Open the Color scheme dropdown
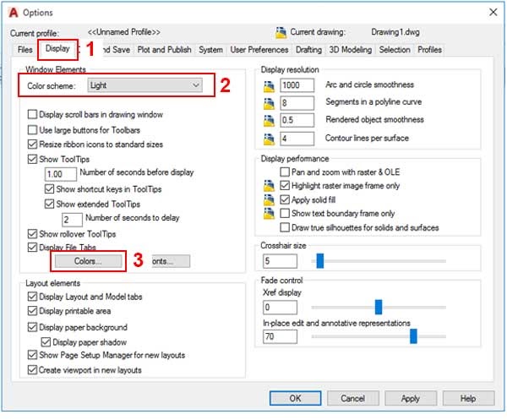507x420 pixels. [144, 85]
